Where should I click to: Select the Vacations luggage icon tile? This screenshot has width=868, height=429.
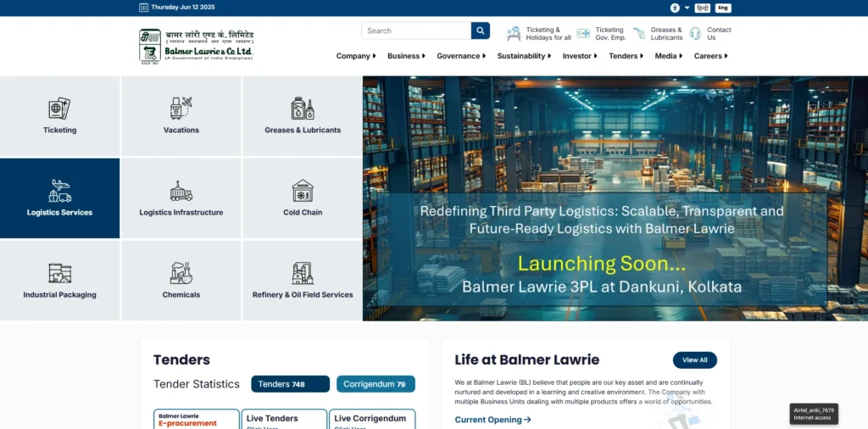[181, 109]
